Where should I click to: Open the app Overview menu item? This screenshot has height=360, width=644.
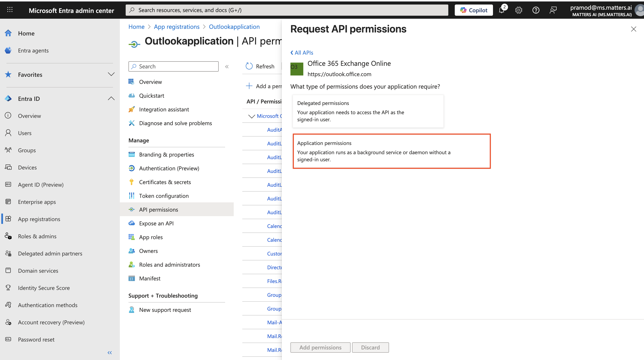click(x=150, y=82)
